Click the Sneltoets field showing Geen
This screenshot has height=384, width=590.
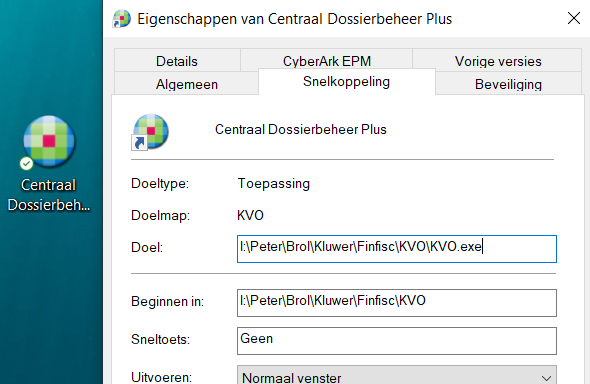pyautogui.click(x=397, y=341)
